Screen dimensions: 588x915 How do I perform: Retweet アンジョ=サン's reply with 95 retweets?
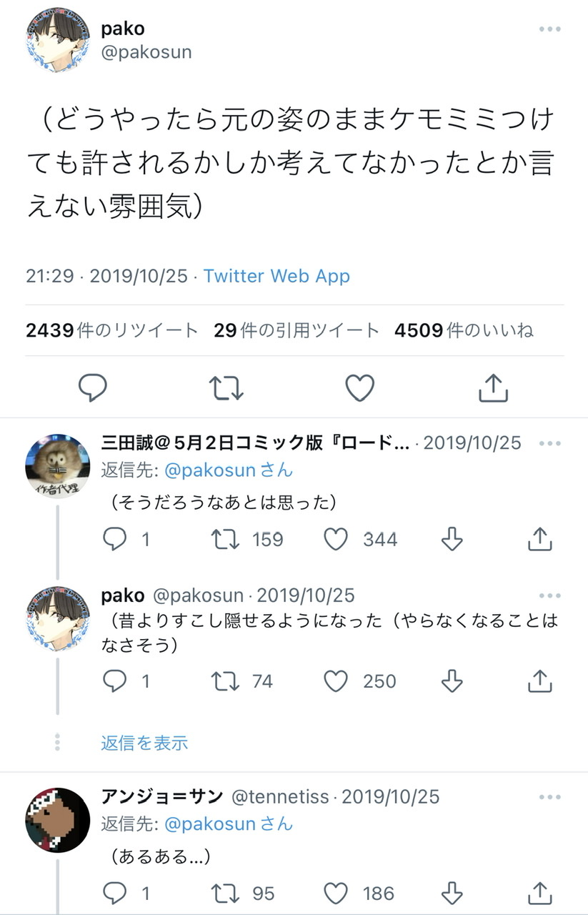pos(225,892)
